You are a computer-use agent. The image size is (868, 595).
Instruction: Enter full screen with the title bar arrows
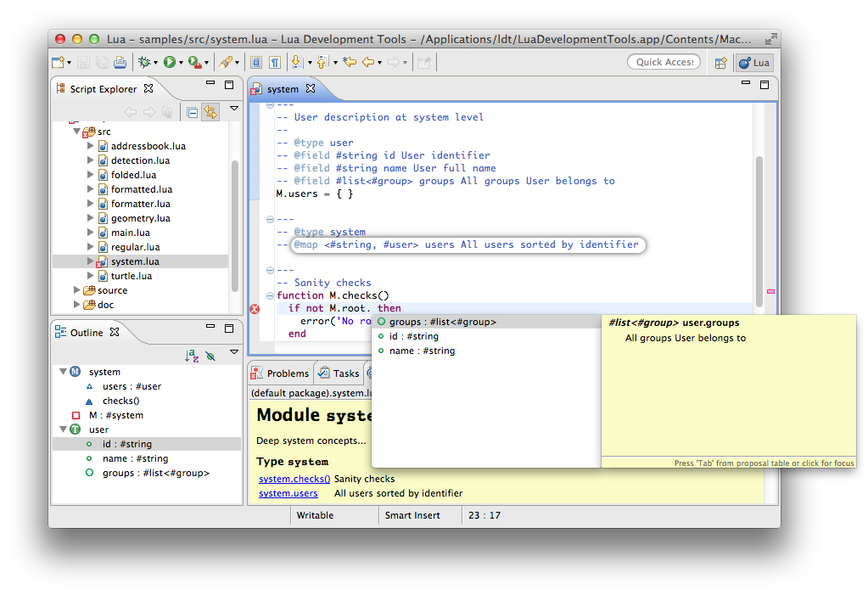pyautogui.click(x=770, y=39)
